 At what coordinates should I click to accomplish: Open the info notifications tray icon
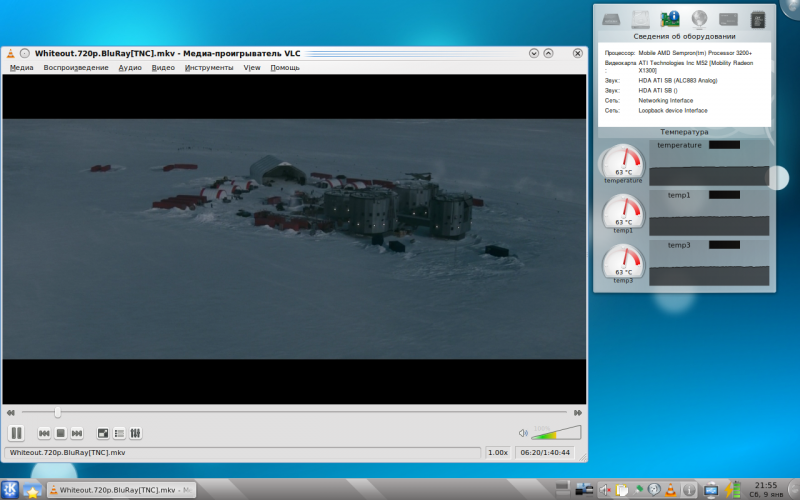point(689,490)
